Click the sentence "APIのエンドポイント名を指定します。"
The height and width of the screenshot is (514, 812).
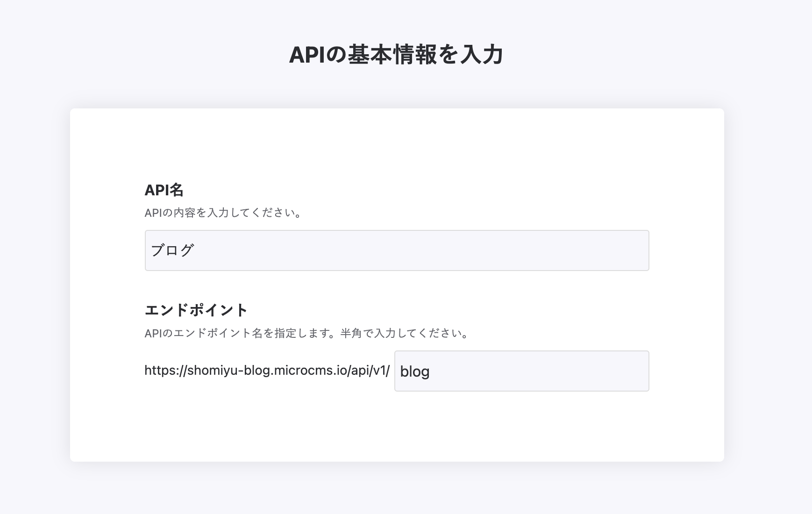pos(242,333)
